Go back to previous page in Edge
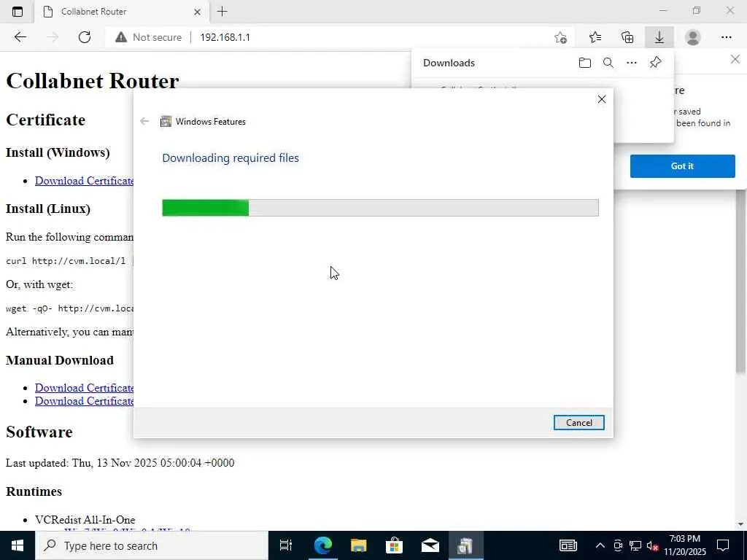 20,37
